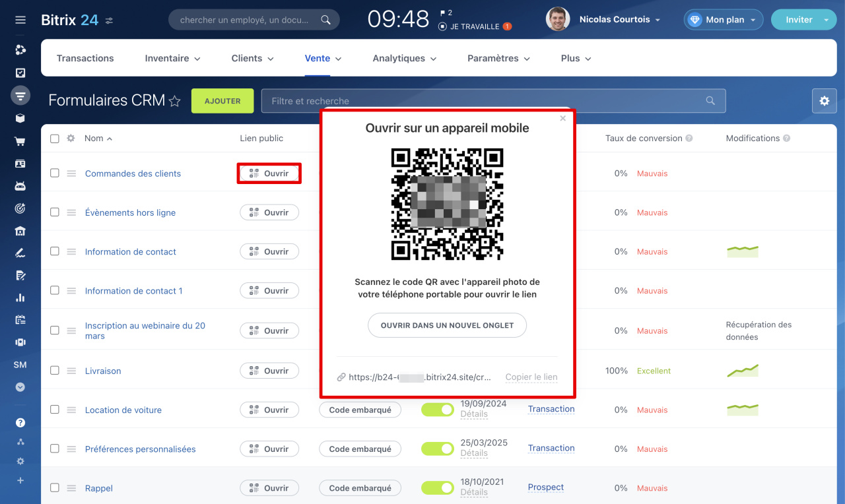Open the shopping cart icon in sidebar
The width and height of the screenshot is (845, 504).
tap(20, 141)
